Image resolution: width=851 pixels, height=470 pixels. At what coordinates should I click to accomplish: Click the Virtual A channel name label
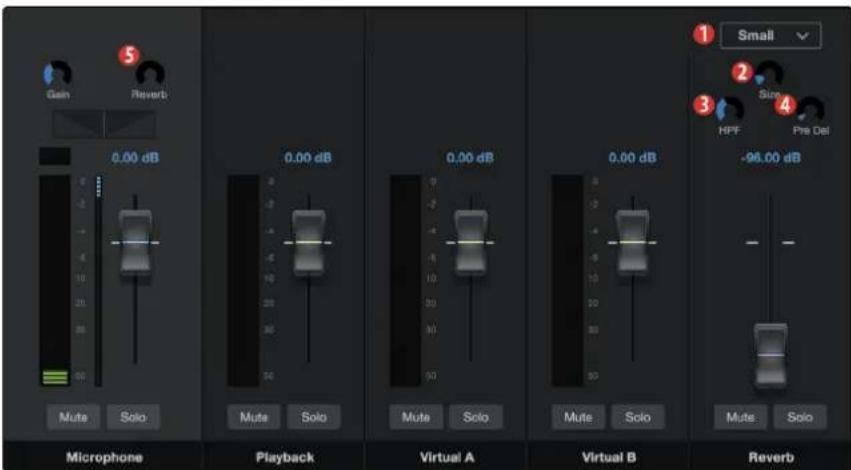tap(447, 457)
